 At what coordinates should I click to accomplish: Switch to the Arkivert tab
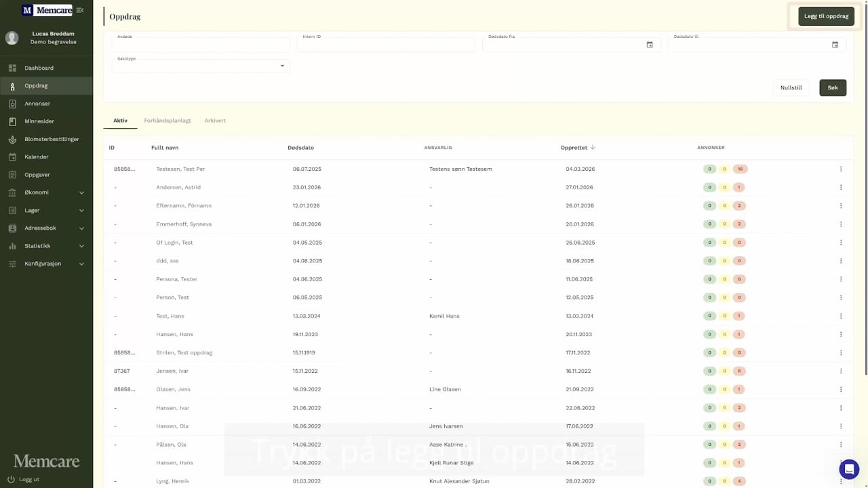(215, 121)
